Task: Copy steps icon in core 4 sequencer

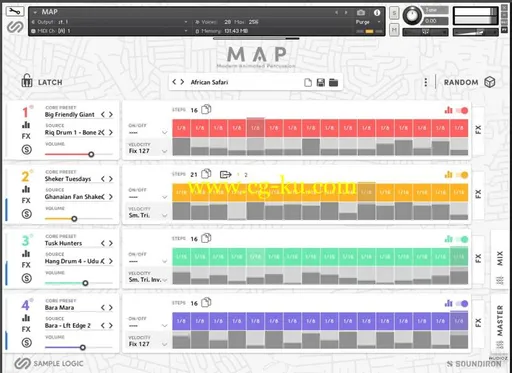Action: [206, 302]
